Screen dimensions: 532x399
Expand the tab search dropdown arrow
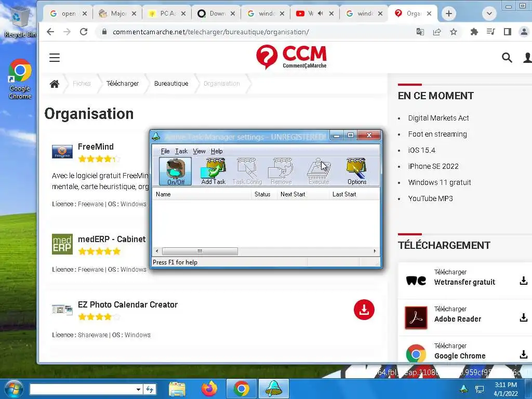[489, 14]
